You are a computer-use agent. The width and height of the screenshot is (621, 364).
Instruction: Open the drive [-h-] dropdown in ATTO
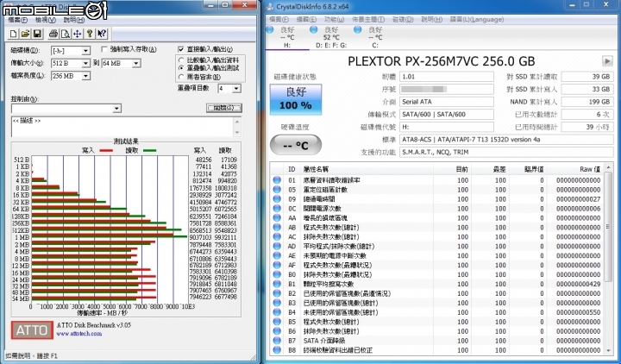[86, 51]
